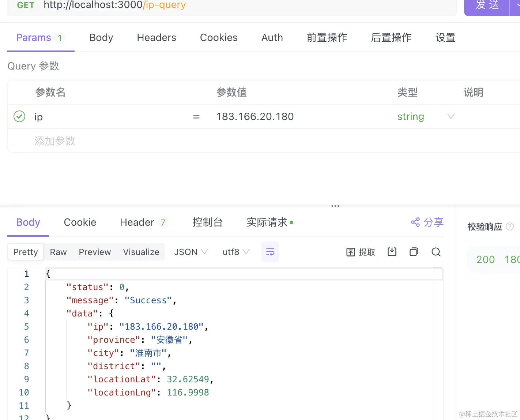Open the send button dropdown arrow
The width and height of the screenshot is (520, 420).
[x=516, y=5]
